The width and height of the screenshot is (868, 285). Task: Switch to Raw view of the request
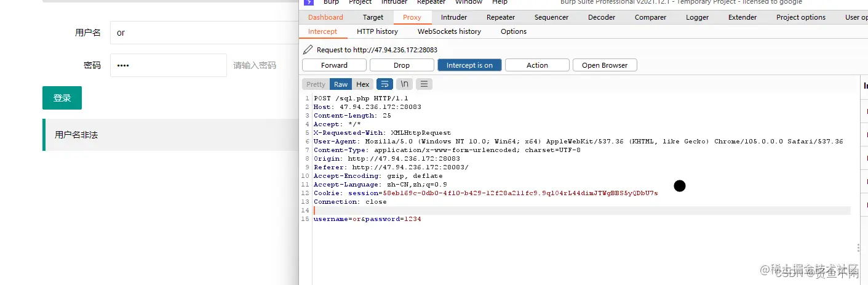pyautogui.click(x=341, y=84)
